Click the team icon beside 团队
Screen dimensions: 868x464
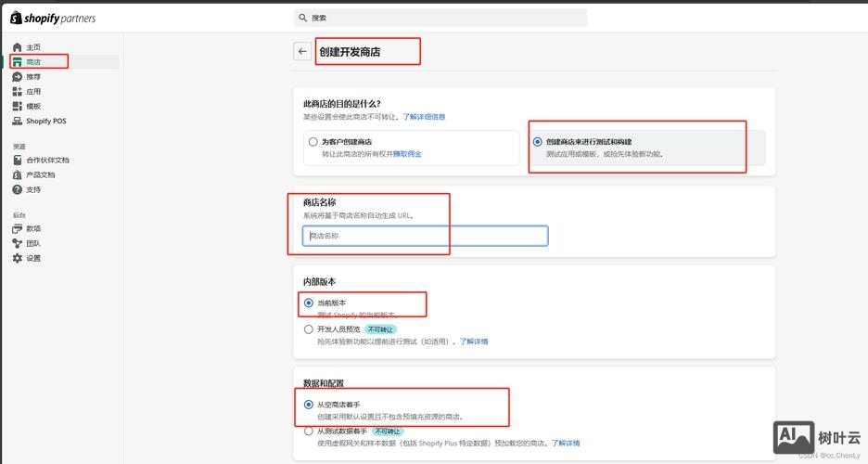point(18,243)
